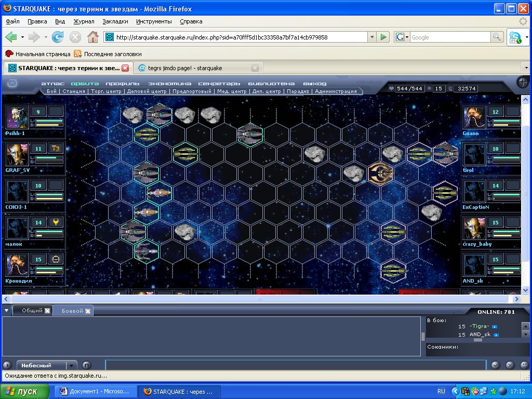
Task: Click Psihh-1 player avatar
Action: click(17, 117)
